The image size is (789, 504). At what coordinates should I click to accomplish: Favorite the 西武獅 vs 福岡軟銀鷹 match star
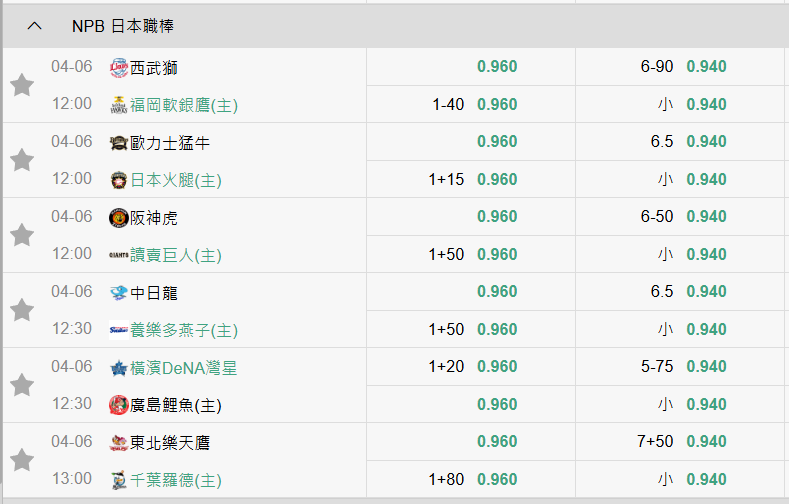click(22, 85)
